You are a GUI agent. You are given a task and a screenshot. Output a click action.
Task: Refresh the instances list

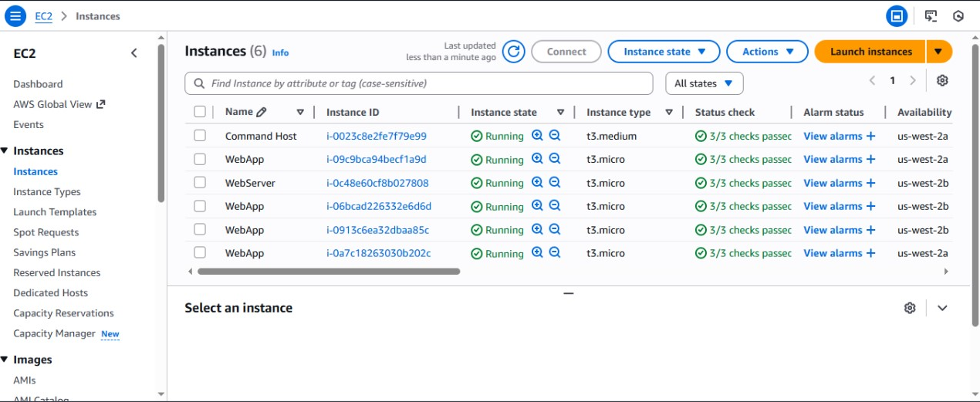[514, 52]
